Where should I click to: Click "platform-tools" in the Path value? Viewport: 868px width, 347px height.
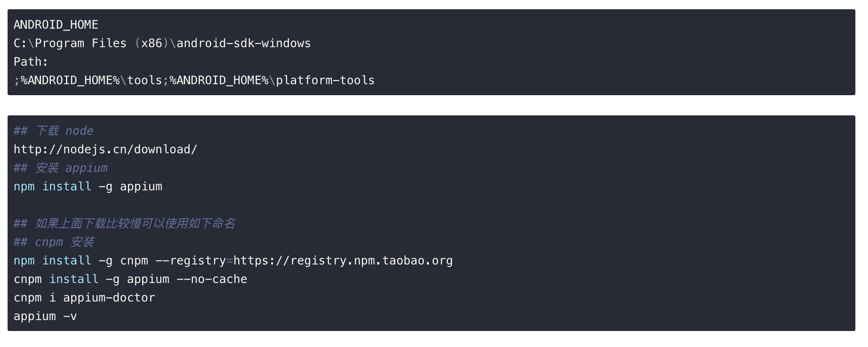tap(325, 80)
